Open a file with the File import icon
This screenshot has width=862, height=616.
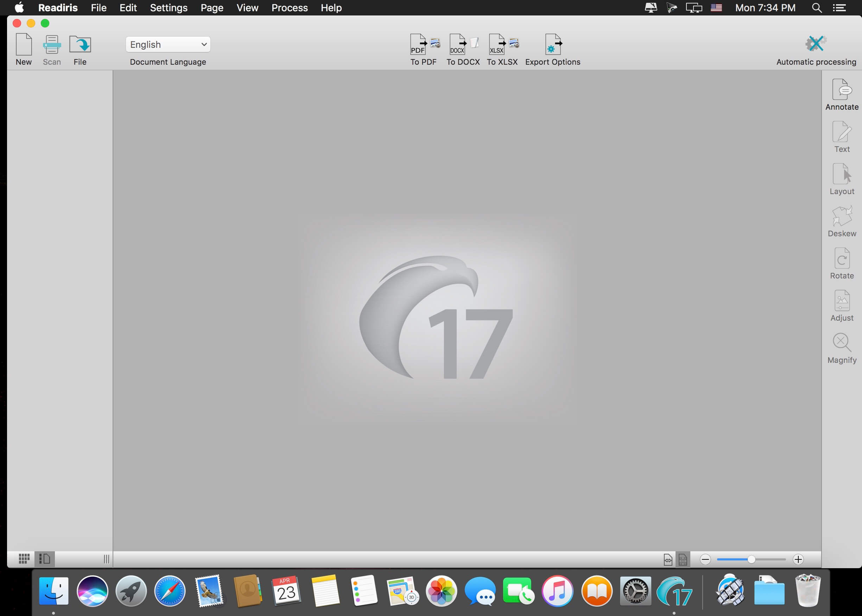pos(80,45)
